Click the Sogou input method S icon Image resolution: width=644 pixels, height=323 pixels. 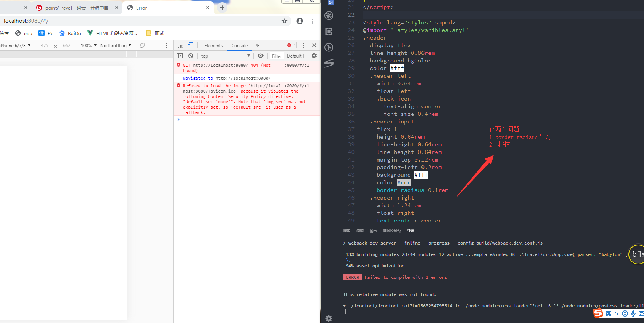[x=598, y=313]
